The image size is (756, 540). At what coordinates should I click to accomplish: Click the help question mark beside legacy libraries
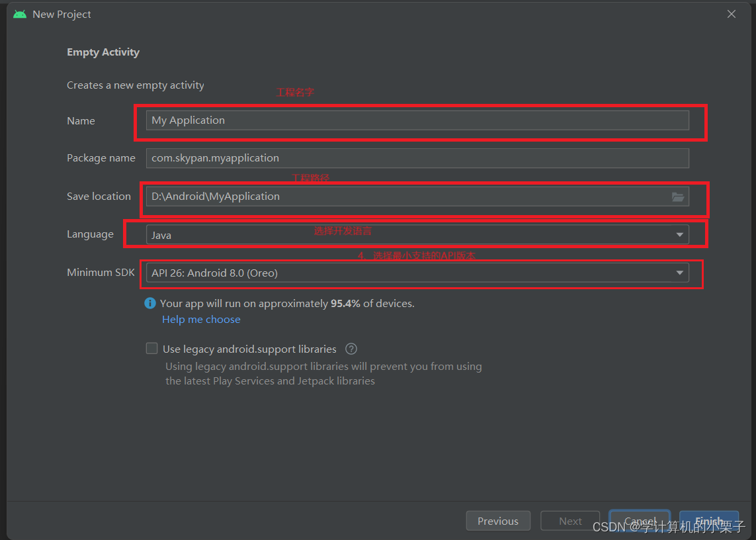(x=351, y=349)
